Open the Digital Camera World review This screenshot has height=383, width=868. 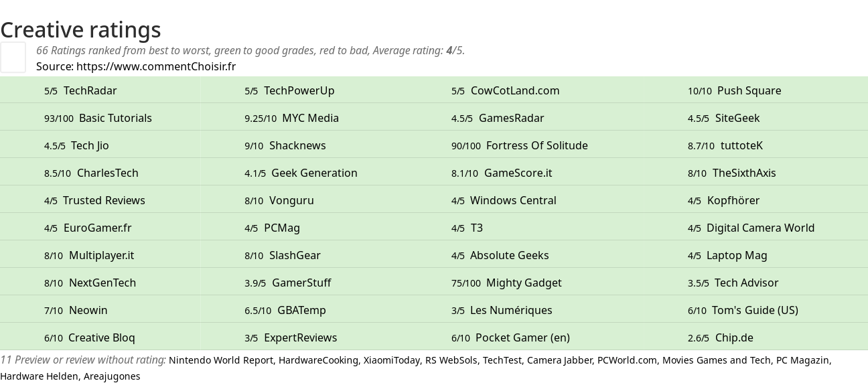pos(760,228)
